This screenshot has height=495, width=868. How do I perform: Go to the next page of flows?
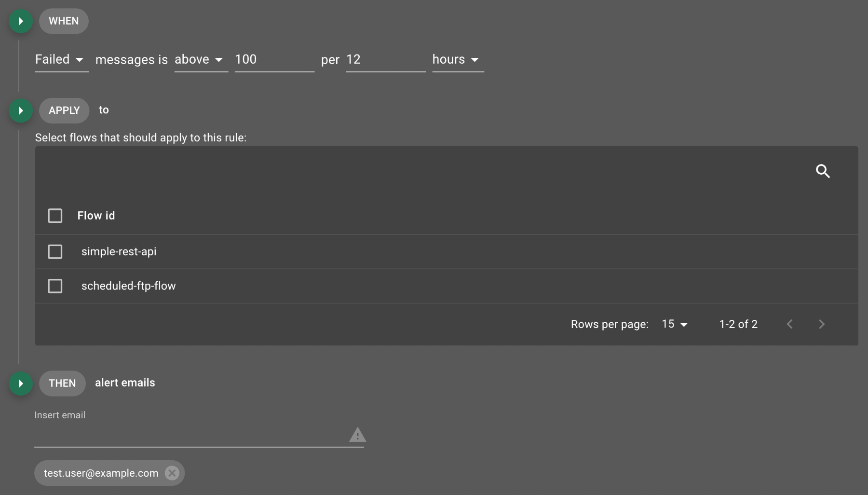tap(821, 324)
